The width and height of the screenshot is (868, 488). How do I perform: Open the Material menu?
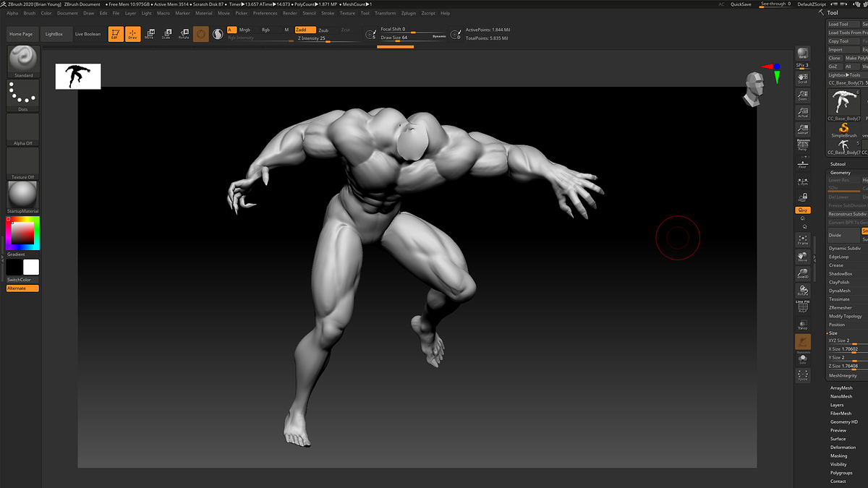tap(204, 13)
